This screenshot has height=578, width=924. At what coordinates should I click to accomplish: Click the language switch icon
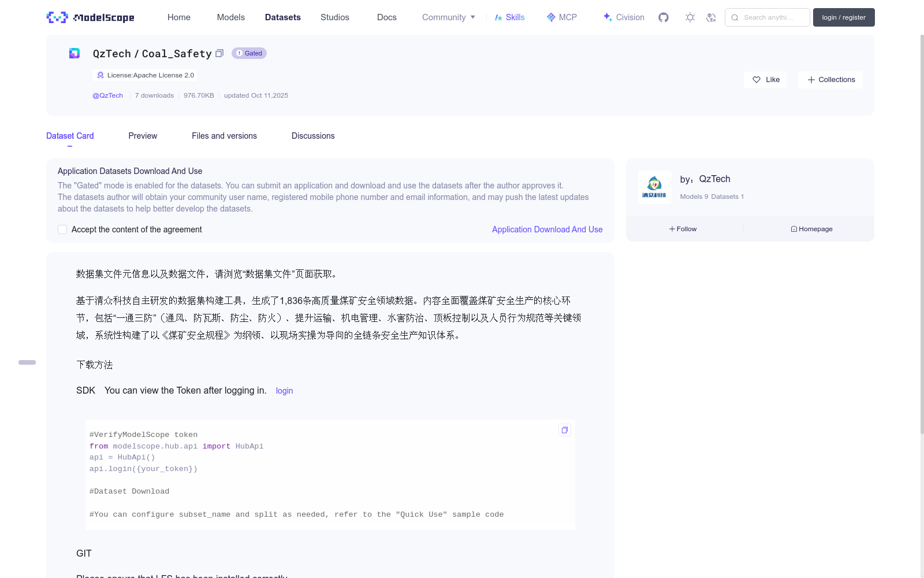pyautogui.click(x=711, y=17)
